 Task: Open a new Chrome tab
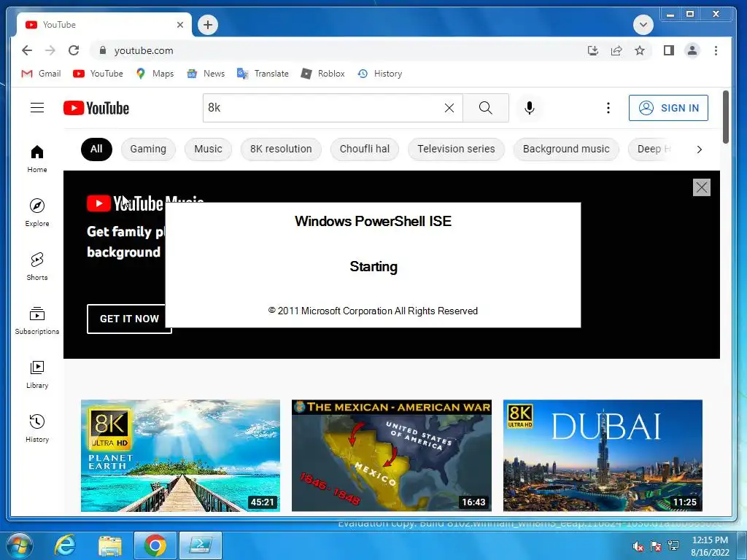pyautogui.click(x=208, y=25)
